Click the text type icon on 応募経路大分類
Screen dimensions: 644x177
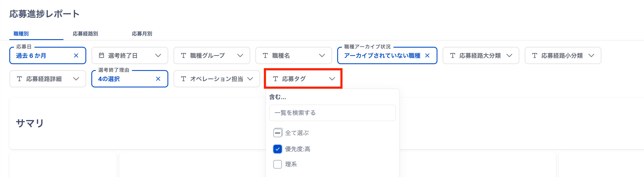tap(452, 56)
